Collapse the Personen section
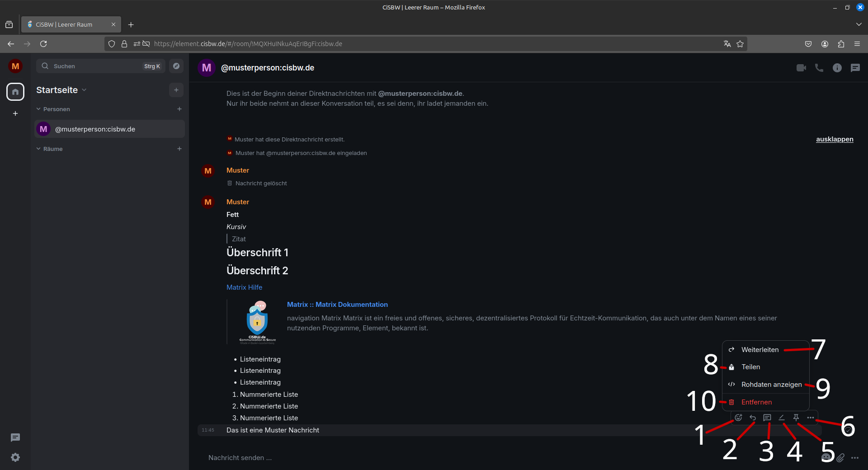Screen dimensions: 868x470 (x=53, y=109)
